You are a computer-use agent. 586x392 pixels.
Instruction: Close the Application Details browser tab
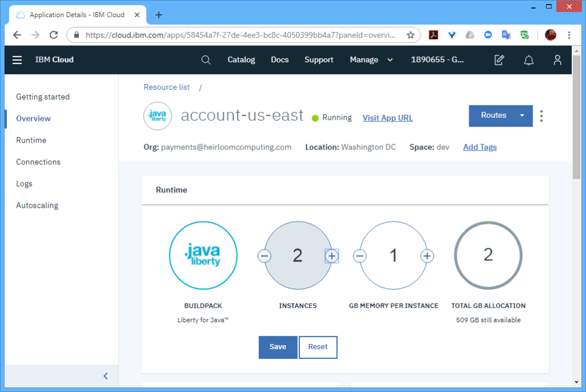click(137, 15)
